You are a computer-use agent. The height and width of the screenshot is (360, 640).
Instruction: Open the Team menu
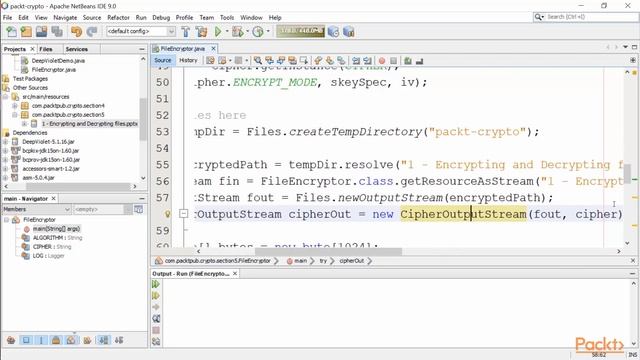click(207, 18)
